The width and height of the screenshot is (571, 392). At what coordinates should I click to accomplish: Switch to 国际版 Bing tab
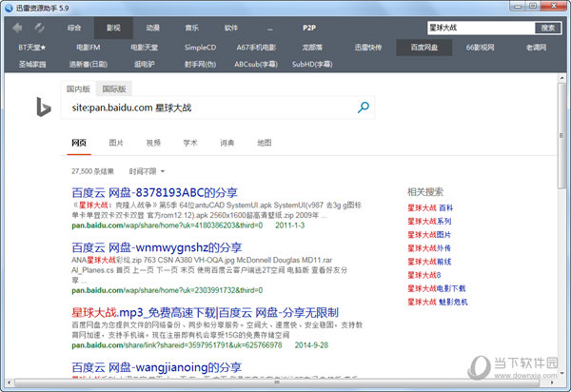114,88
